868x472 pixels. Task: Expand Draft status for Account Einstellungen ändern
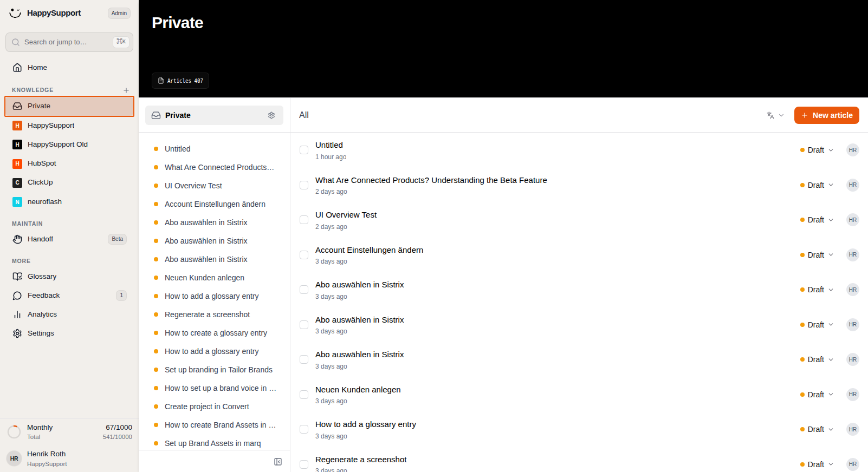tap(817, 255)
